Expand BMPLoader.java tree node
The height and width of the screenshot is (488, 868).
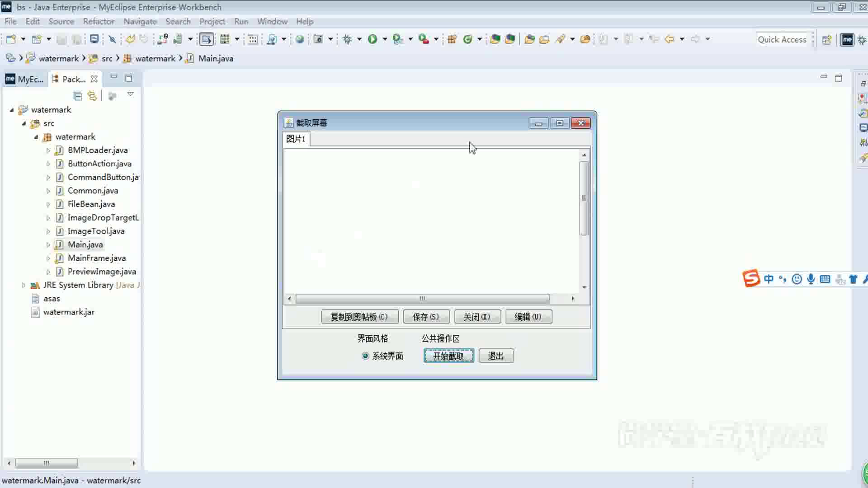point(48,150)
